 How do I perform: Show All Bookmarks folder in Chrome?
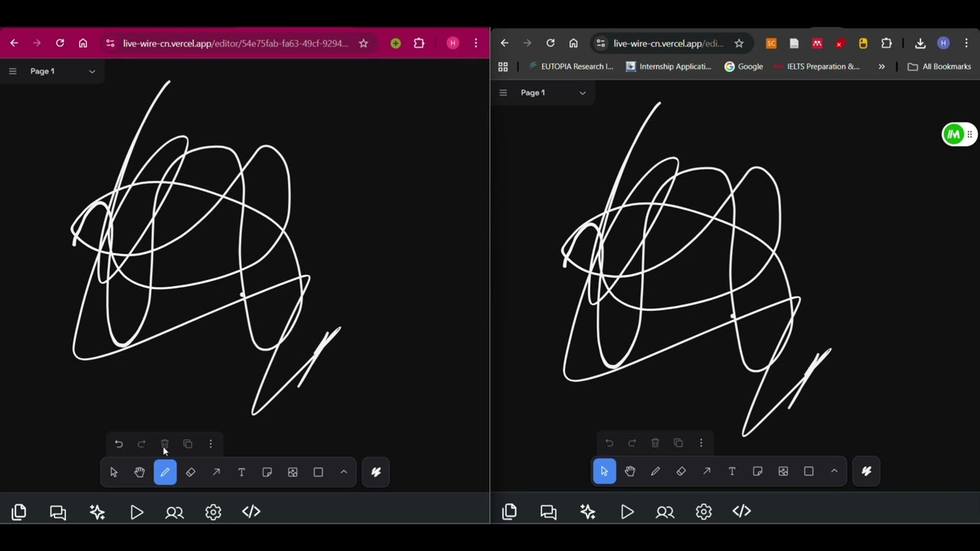coord(940,67)
